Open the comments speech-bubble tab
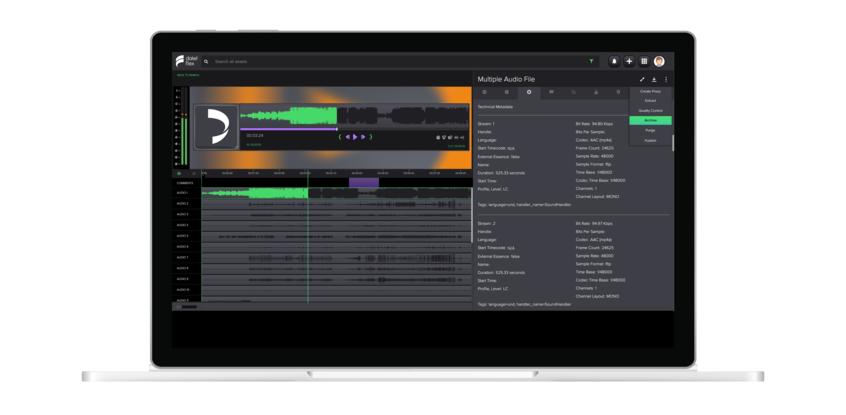This screenshot has height=415, width=846. click(551, 92)
